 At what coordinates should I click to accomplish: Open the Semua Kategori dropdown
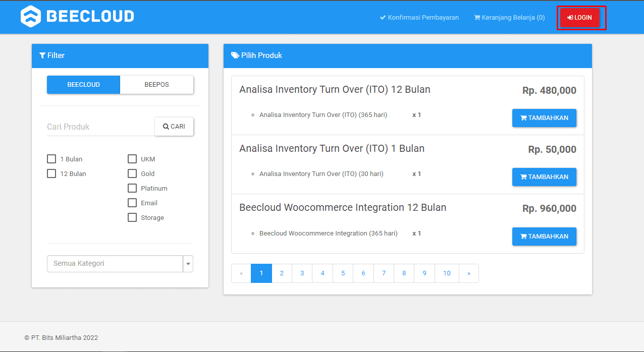(x=120, y=264)
